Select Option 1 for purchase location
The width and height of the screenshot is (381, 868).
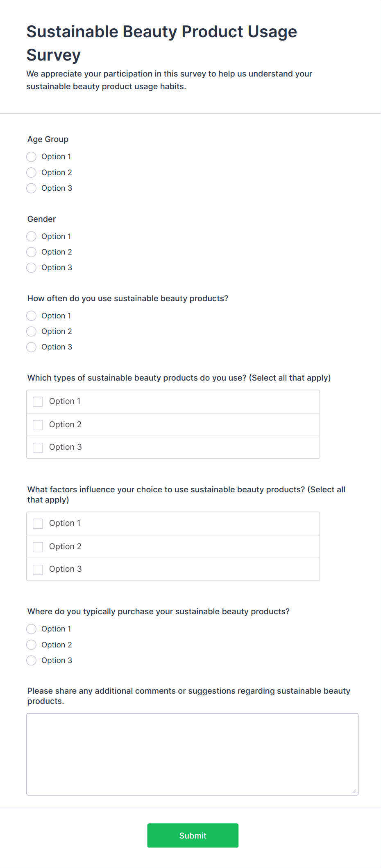(32, 629)
